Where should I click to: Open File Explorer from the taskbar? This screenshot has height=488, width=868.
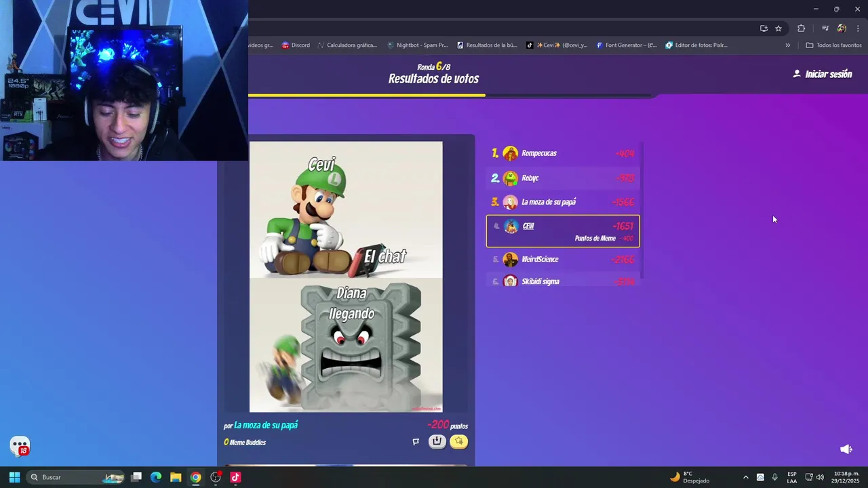tap(176, 477)
